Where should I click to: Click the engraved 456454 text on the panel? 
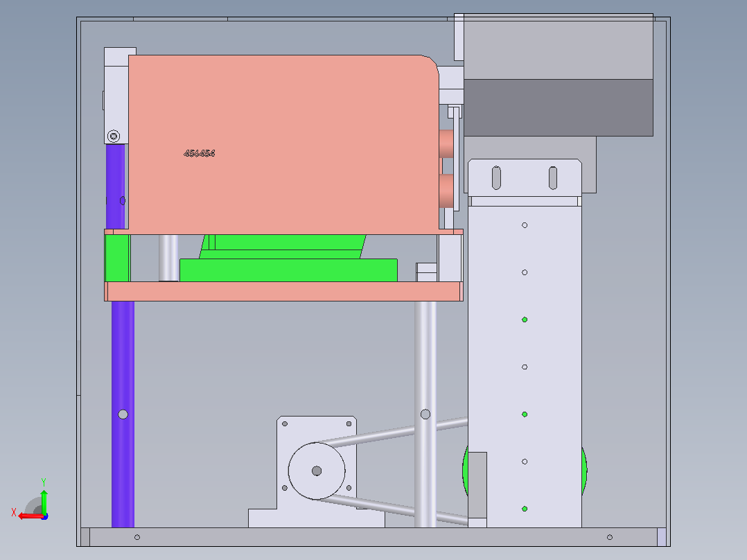click(200, 153)
